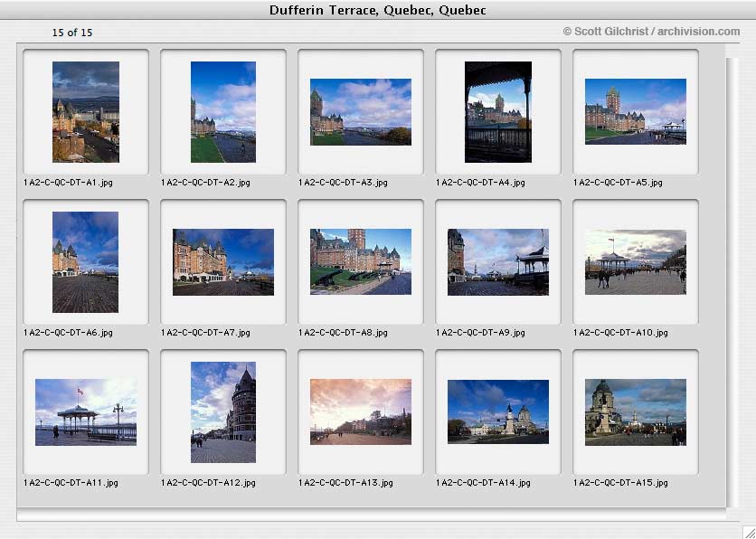Click the file name 1A2-C-QC-DT-A4.jpg
Screen dimensions: 756x539
(x=480, y=183)
